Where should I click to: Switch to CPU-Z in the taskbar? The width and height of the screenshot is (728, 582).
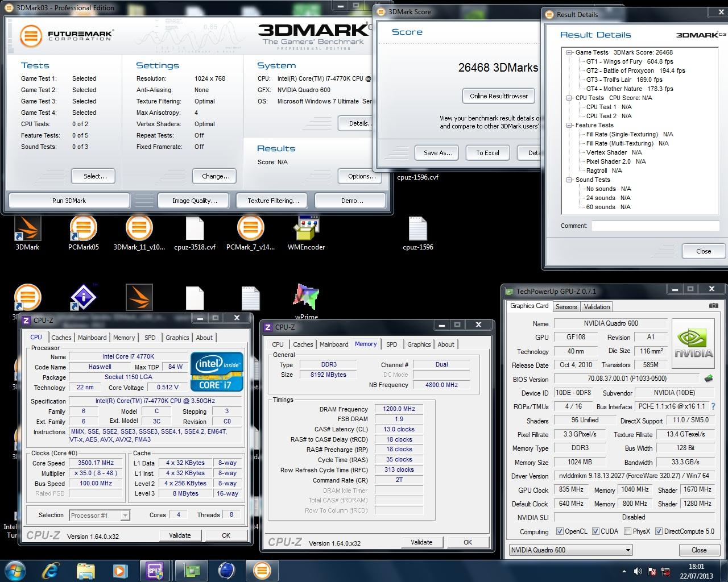(x=155, y=570)
